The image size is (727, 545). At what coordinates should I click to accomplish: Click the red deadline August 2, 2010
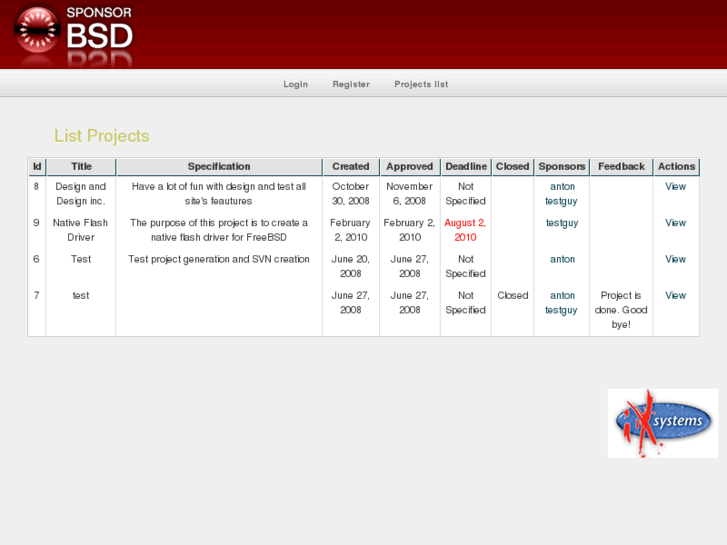coord(465,230)
